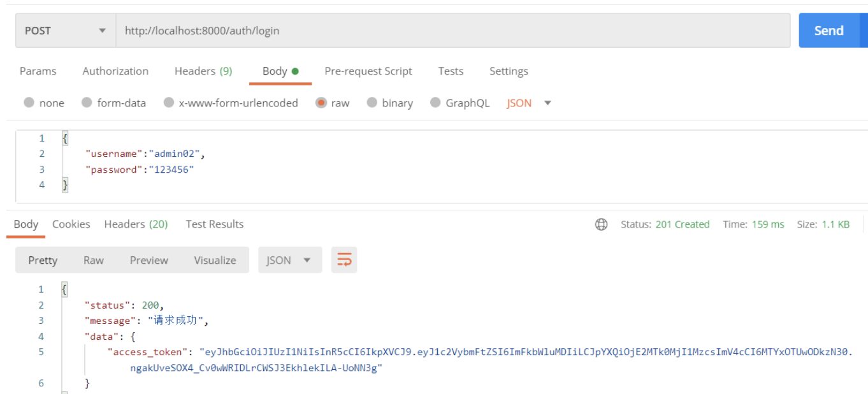Viewport: 868px width, 394px height.
Task: Expand the request body JSON format dropdown
Action: tap(529, 103)
